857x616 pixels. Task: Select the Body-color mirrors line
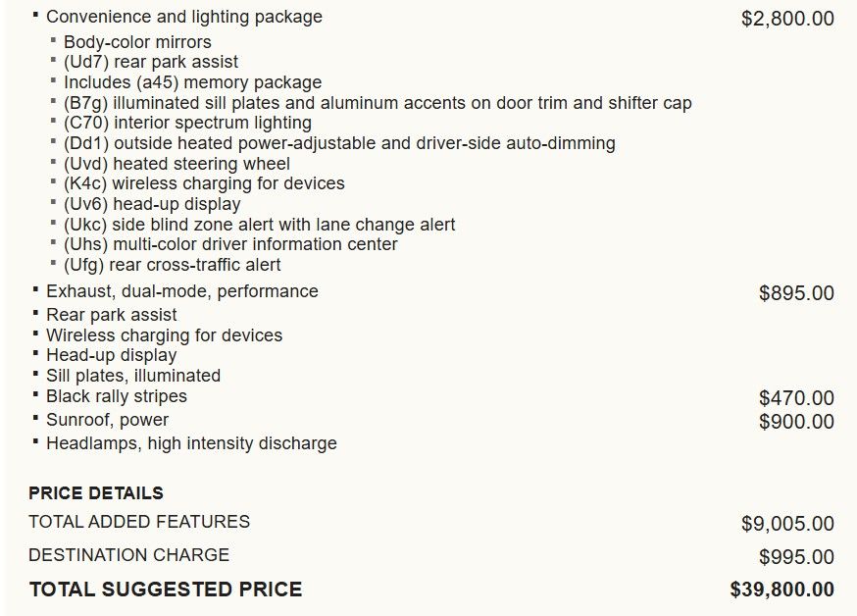pyautogui.click(x=137, y=42)
